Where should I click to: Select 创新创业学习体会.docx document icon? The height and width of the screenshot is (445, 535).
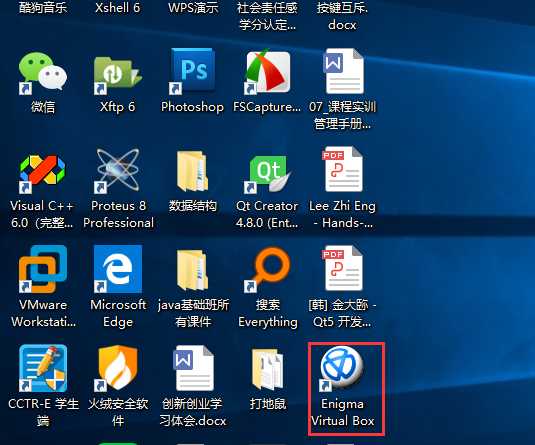coord(193,368)
